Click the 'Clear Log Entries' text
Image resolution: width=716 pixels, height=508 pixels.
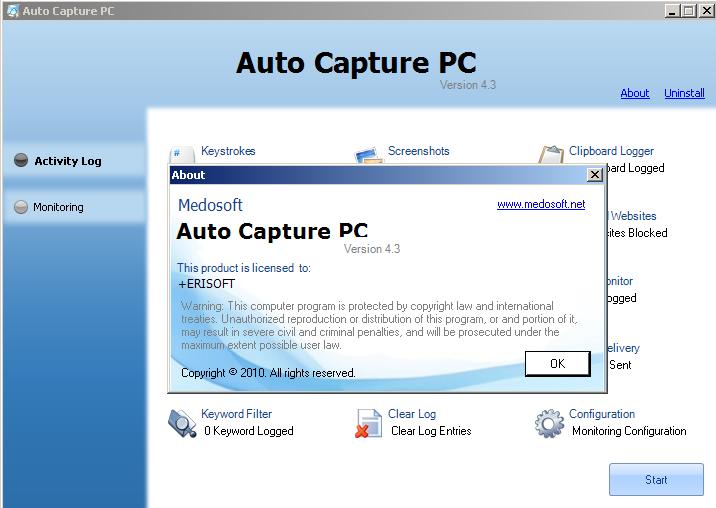431,431
